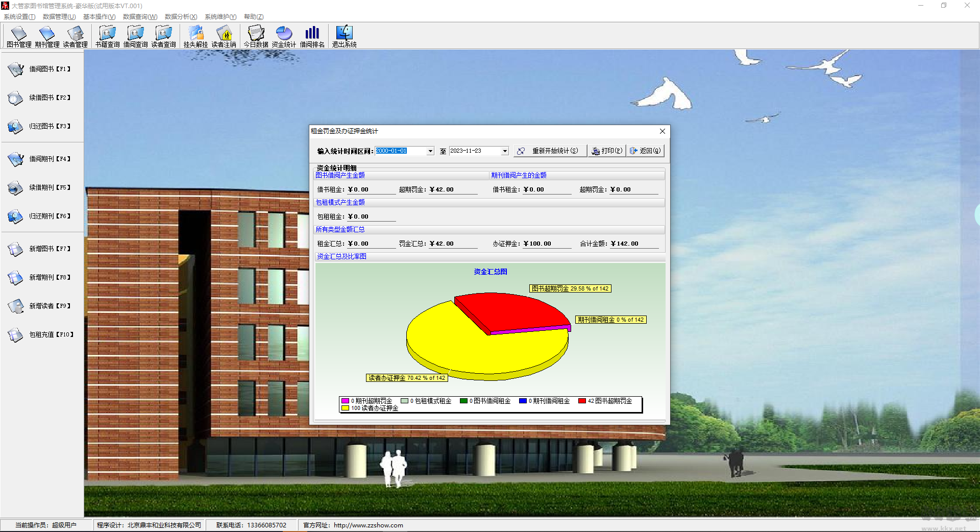Open 数据查询(W) menu
The image size is (980, 532).
coord(140,17)
